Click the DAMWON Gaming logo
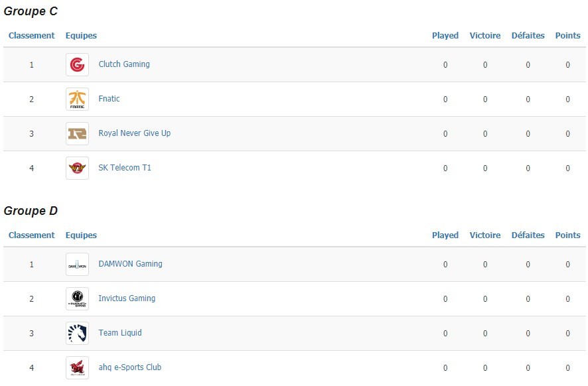588x386 pixels. [77, 264]
